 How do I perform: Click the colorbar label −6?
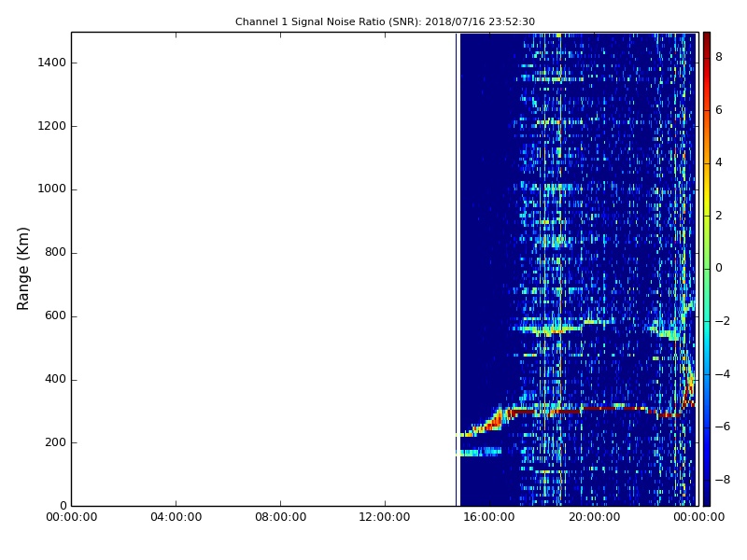coord(722,427)
